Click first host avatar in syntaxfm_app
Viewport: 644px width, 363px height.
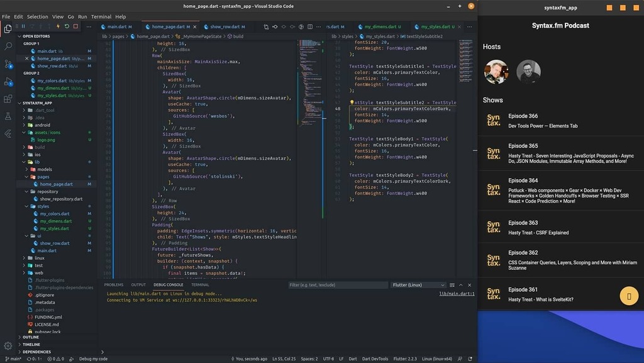coord(496,72)
